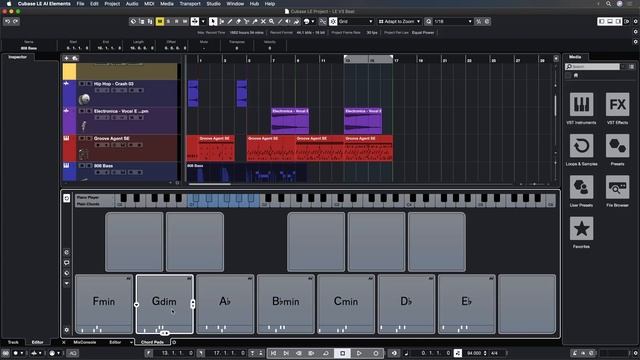Select the Erase tool in toolbar
The height and width of the screenshot is (360, 640).
click(238, 21)
